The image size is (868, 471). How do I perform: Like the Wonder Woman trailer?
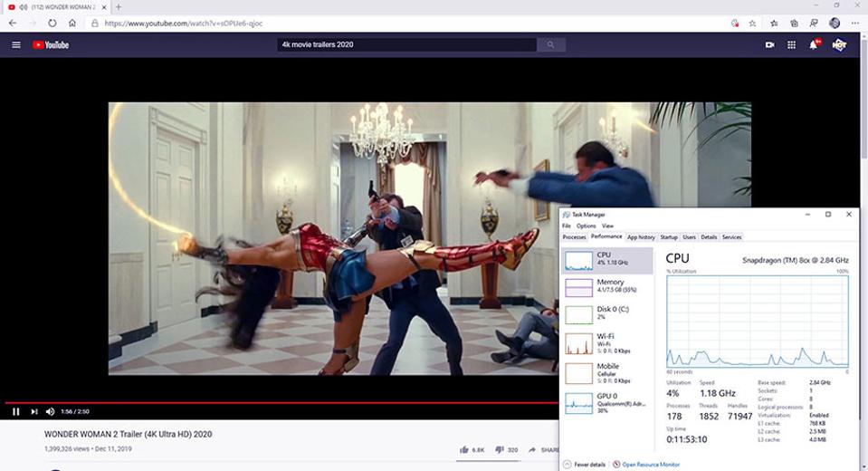pyautogui.click(x=464, y=449)
